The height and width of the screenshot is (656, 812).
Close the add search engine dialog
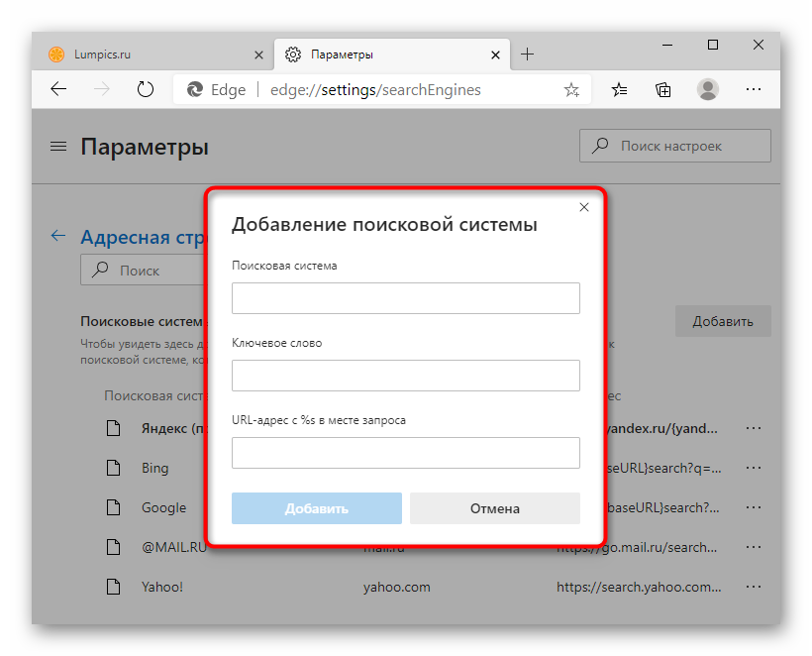point(584,207)
